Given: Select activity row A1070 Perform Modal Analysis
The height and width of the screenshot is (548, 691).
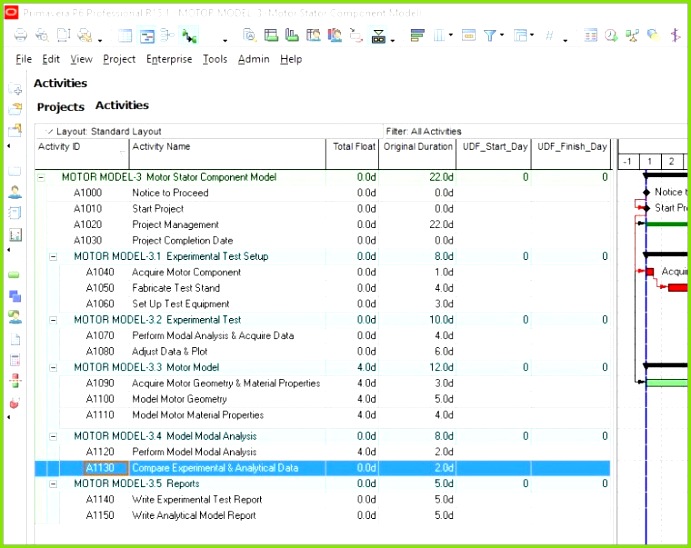Looking at the screenshot, I should coord(212,336).
